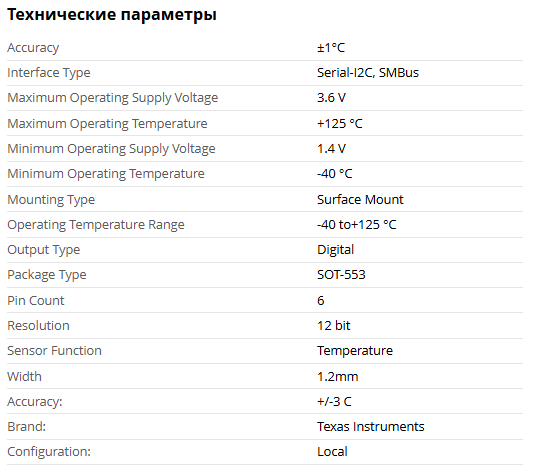This screenshot has width=556, height=466.
Task: Click the Mounting Type label
Action: click(x=51, y=200)
